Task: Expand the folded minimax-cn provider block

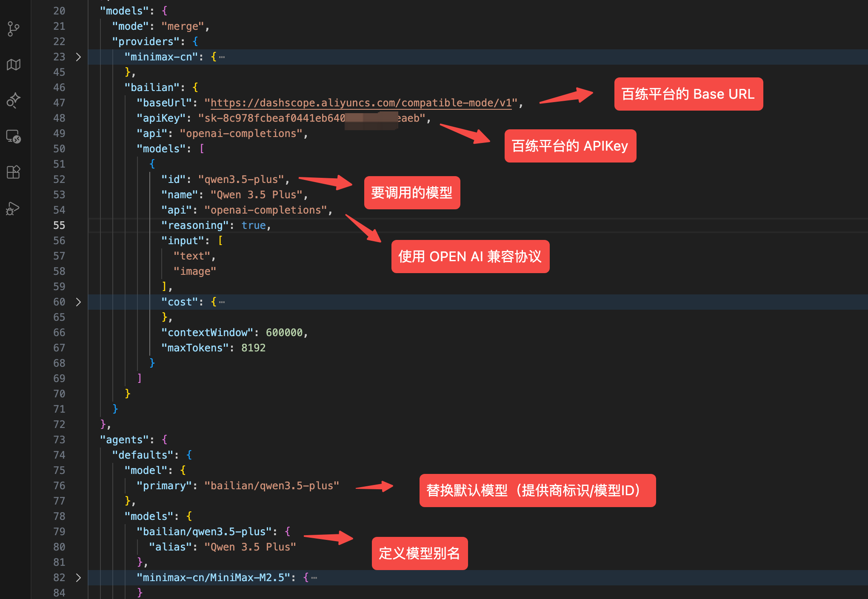Action: [x=79, y=57]
